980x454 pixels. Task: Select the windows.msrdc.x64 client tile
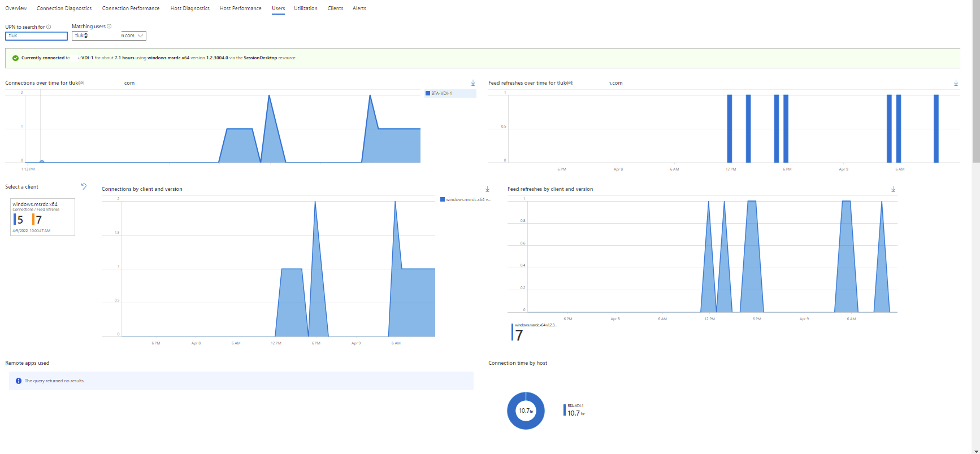point(42,217)
